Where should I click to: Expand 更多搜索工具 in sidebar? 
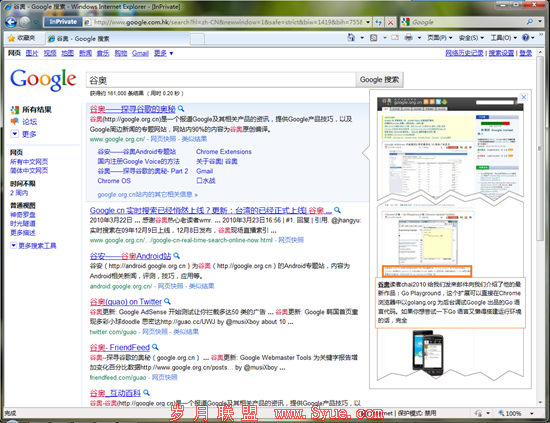tap(33, 246)
